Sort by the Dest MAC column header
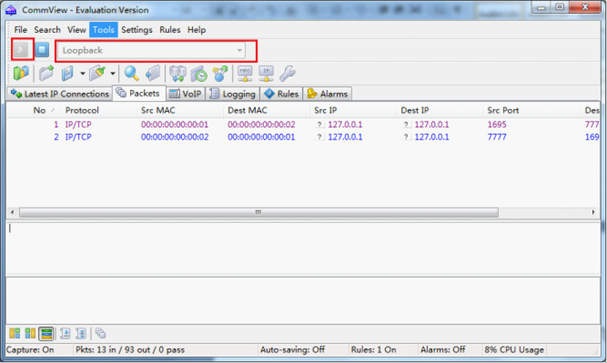The height and width of the screenshot is (363, 607). tap(247, 110)
